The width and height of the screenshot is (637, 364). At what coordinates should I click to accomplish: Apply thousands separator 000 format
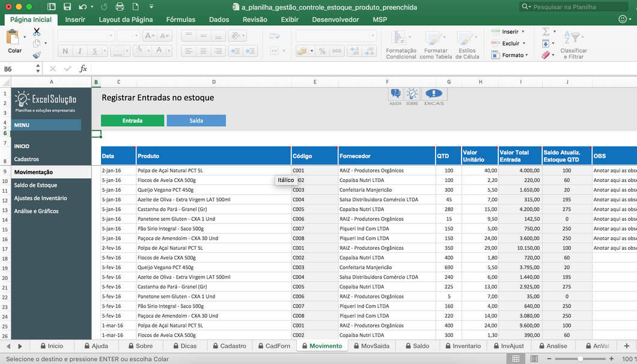(x=337, y=51)
